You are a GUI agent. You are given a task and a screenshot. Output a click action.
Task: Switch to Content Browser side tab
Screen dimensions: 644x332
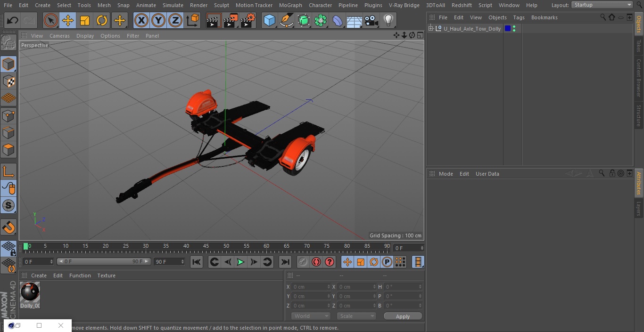point(639,78)
